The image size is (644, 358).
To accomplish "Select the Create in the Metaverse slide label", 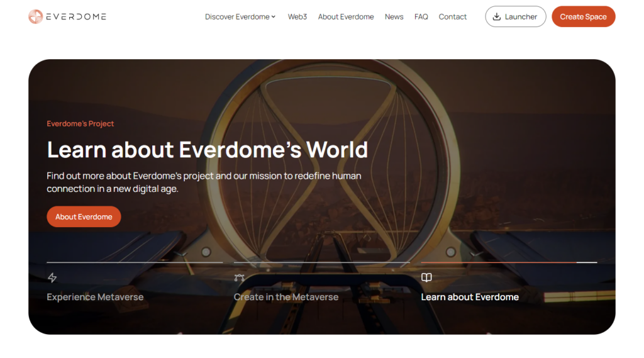I will (286, 297).
